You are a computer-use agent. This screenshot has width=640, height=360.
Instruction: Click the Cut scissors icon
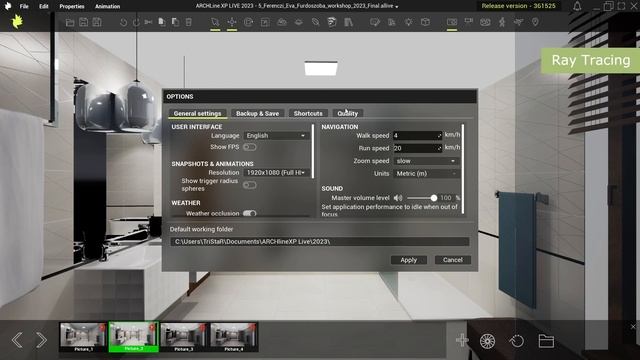148,22
